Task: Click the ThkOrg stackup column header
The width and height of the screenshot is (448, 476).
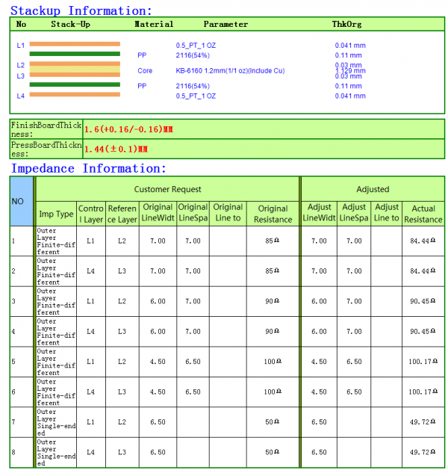Action: 346,24
